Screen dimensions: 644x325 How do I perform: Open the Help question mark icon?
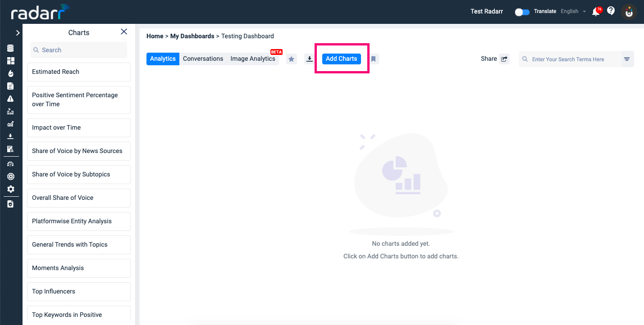[611, 10]
